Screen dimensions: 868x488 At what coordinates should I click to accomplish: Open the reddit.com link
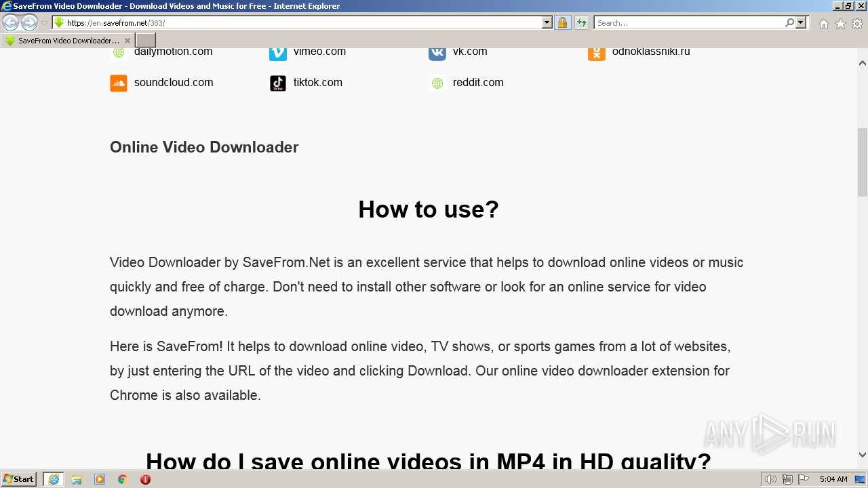pyautogui.click(x=478, y=83)
